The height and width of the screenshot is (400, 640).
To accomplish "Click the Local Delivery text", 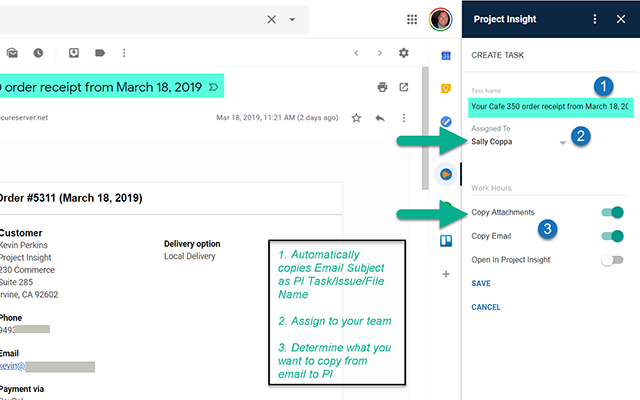I will click(x=189, y=256).
